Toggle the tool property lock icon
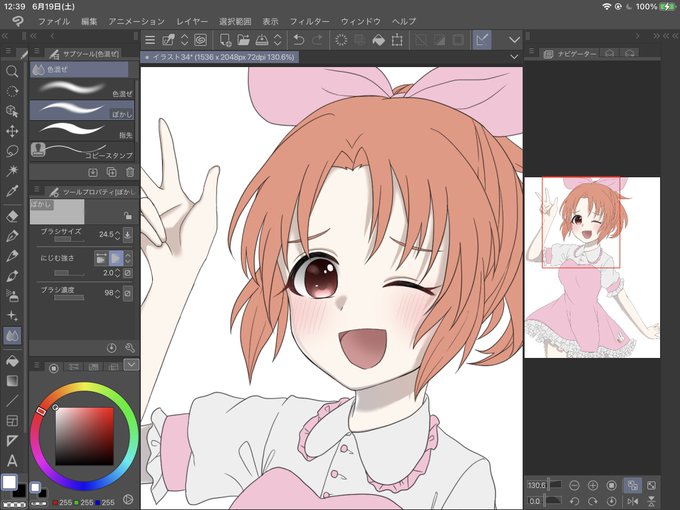 point(128,216)
